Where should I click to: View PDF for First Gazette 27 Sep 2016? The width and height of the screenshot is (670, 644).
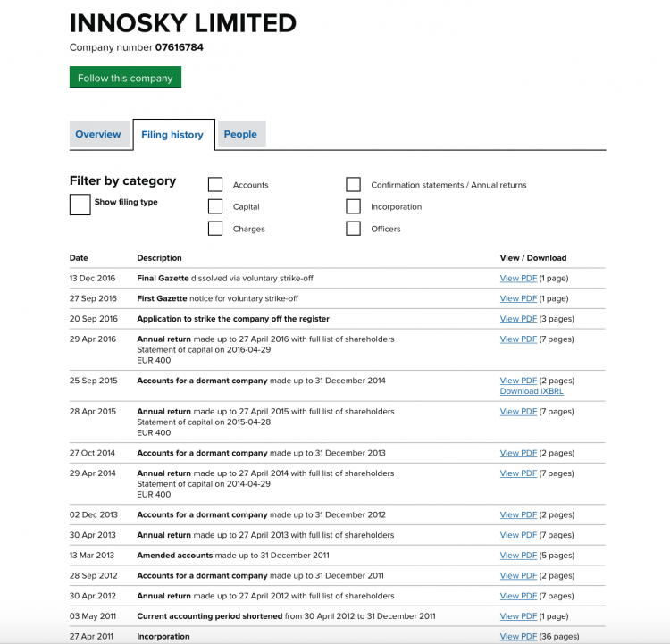518,298
